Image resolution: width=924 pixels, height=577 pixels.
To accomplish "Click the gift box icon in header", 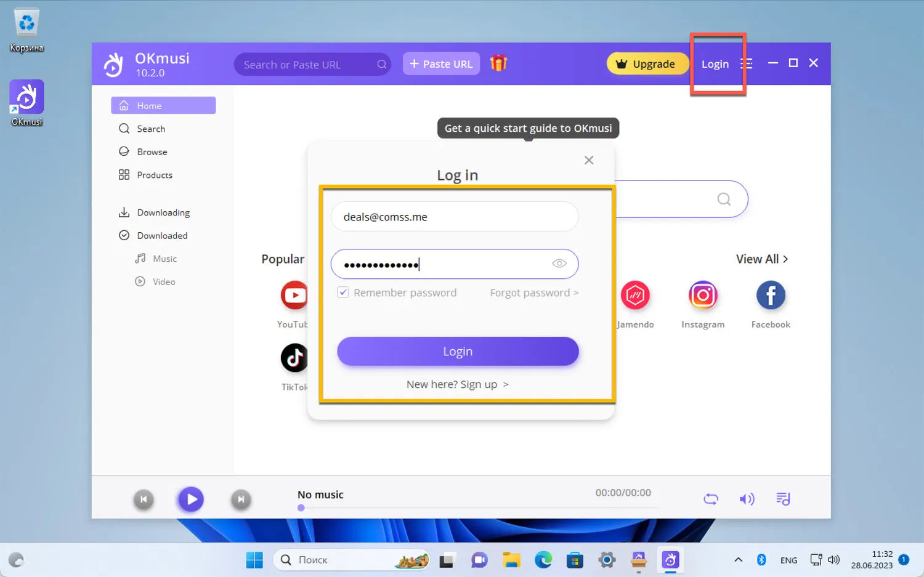I will click(x=498, y=63).
